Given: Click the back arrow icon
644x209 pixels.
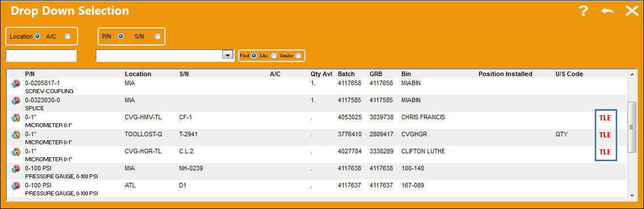Looking at the screenshot, I should pyautogui.click(x=608, y=11).
